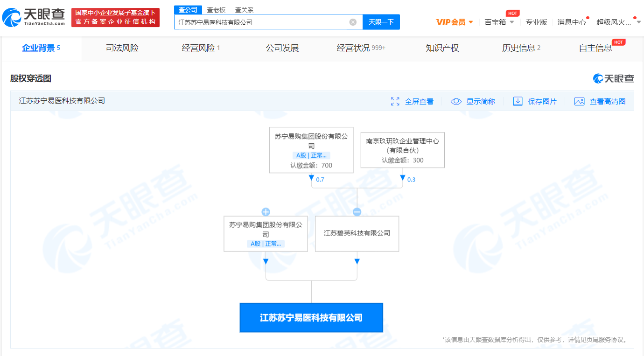Click the 国家中小企业发展子基金旗下 red banner
Image resolution: width=644 pixels, height=356 pixels.
coord(115,17)
